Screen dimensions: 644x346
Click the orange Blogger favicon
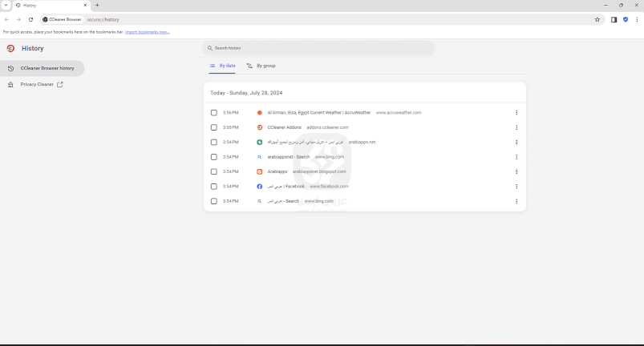point(260,171)
